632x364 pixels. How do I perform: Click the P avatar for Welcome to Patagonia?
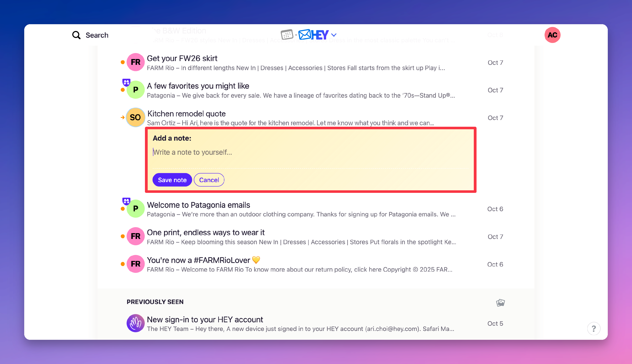point(135,208)
